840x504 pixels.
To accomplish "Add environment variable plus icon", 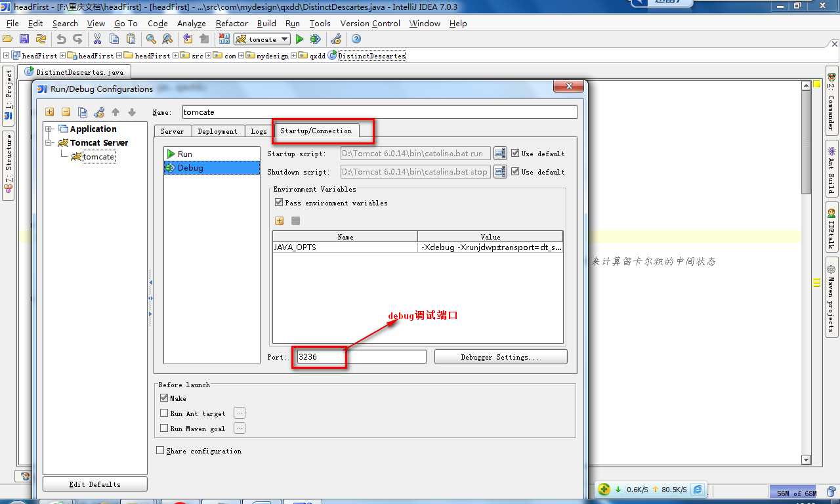I will [280, 221].
